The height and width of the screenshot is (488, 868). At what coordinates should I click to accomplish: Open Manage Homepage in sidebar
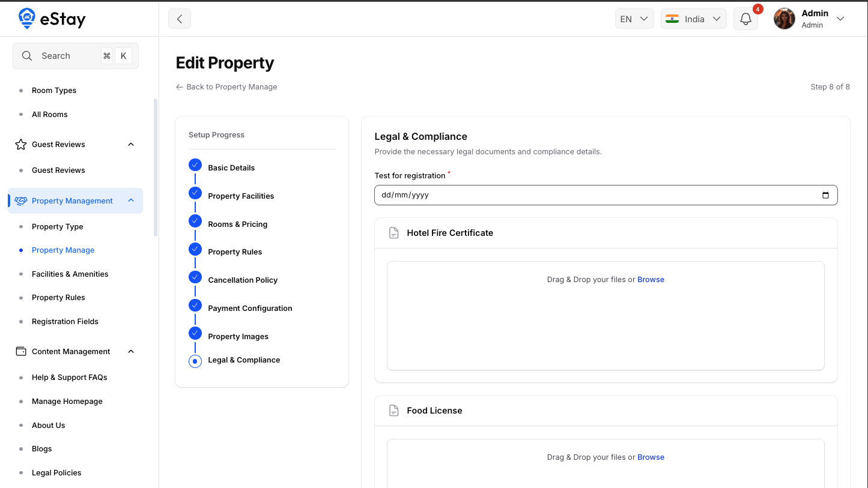[67, 402]
